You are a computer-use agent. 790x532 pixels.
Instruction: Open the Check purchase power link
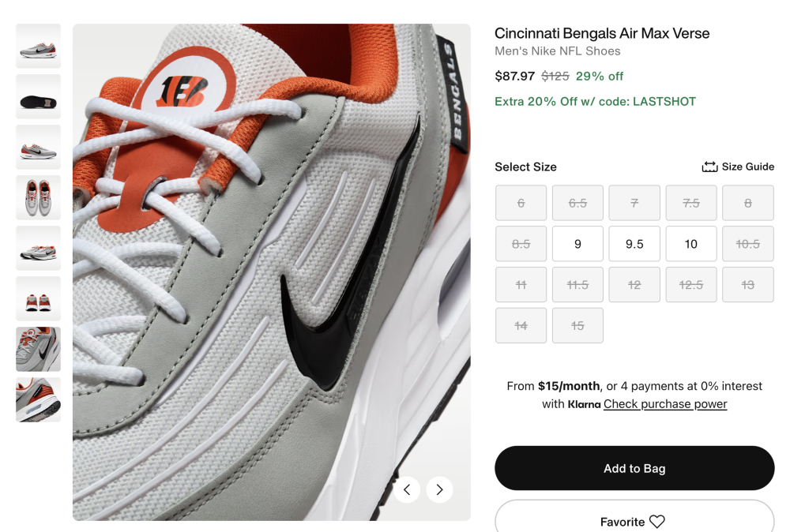665,403
